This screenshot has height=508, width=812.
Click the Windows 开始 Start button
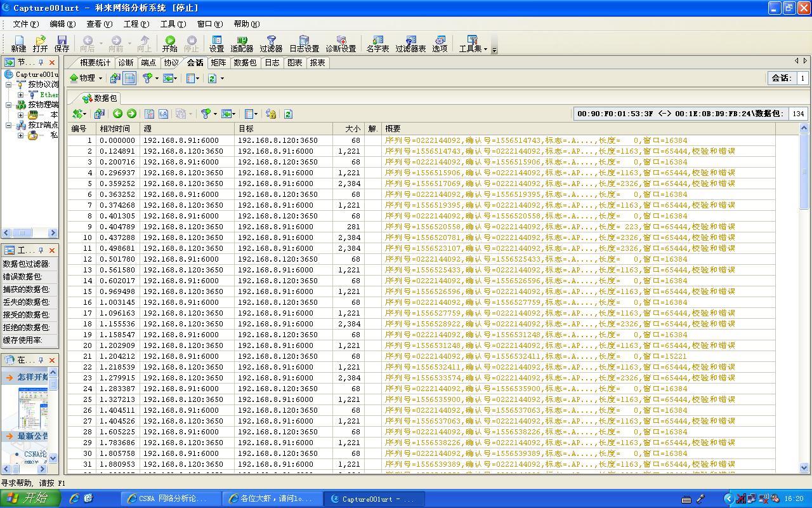click(x=30, y=498)
